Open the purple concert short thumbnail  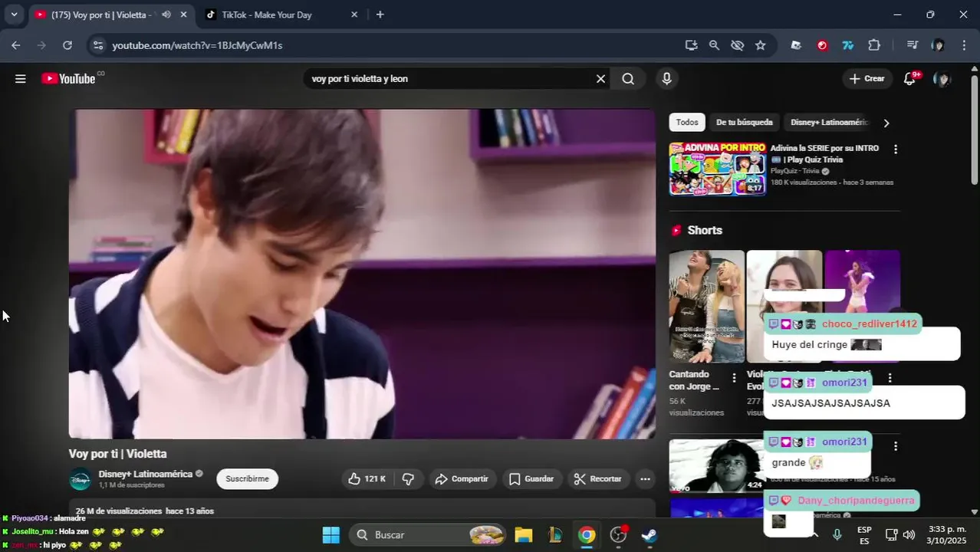click(862, 281)
